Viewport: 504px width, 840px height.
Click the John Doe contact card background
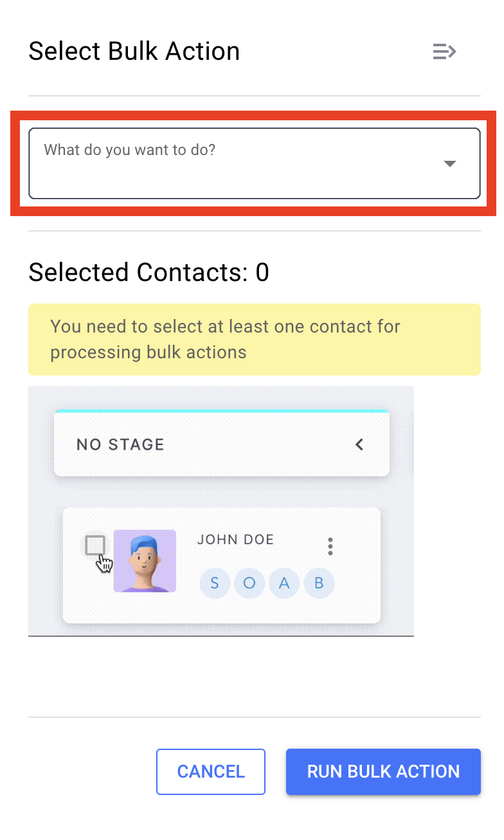click(222, 565)
